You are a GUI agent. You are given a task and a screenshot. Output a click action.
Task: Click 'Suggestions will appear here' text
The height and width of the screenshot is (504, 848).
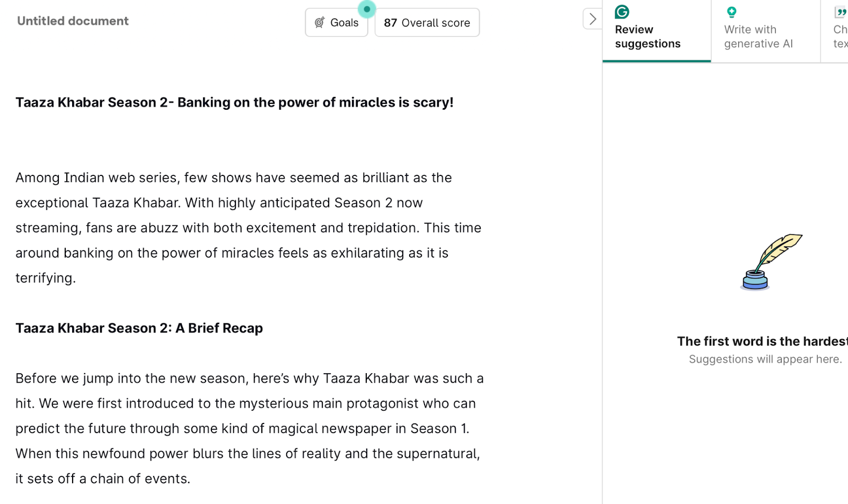click(765, 359)
